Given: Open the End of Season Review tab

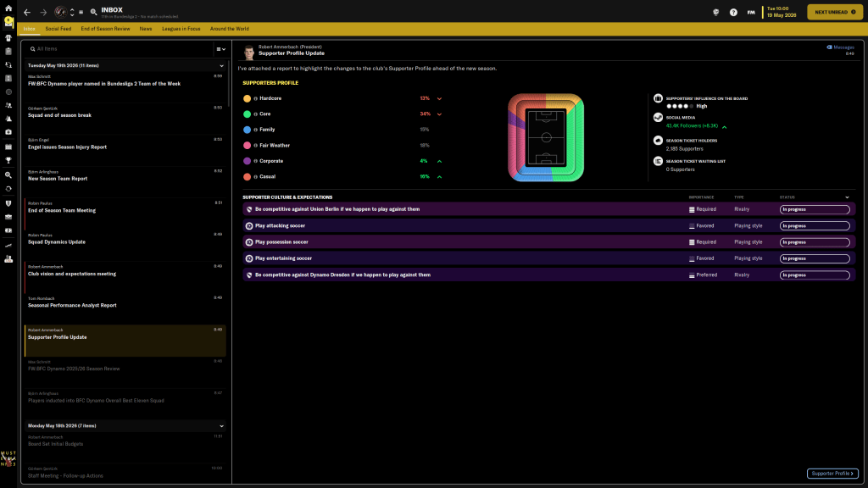Looking at the screenshot, I should pos(105,29).
